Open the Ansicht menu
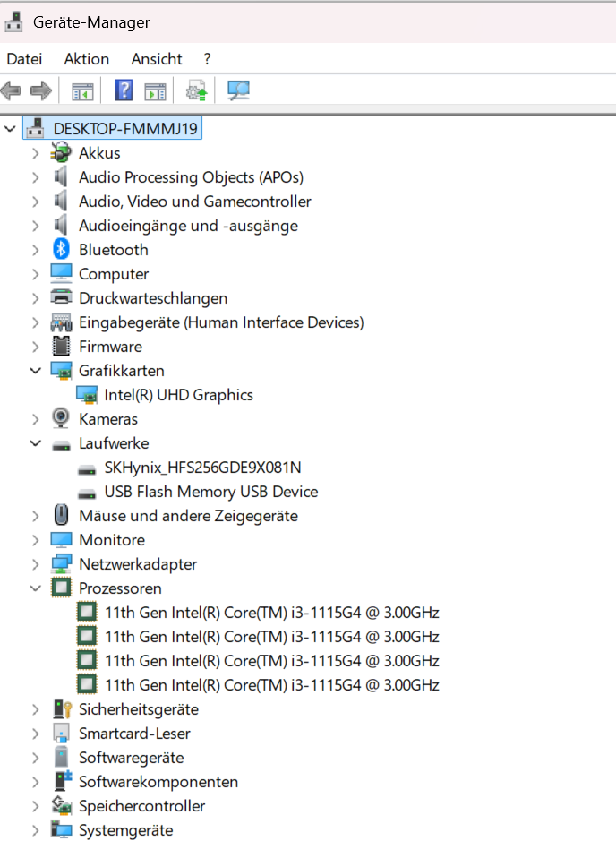The height and width of the screenshot is (841, 616). pyautogui.click(x=157, y=59)
